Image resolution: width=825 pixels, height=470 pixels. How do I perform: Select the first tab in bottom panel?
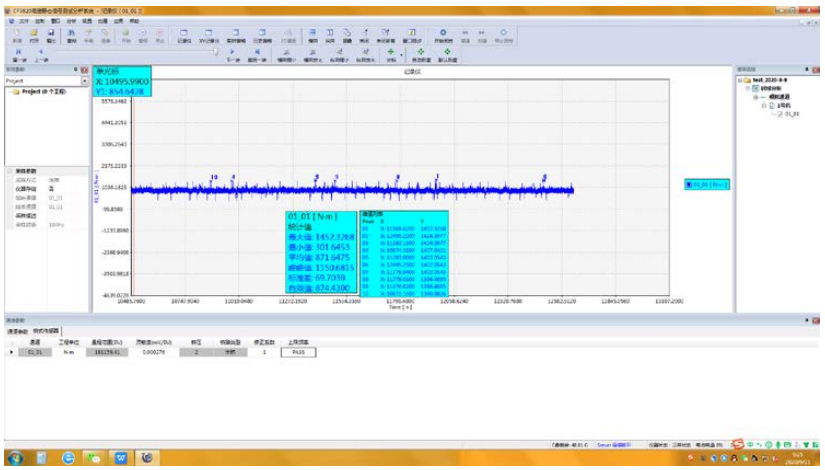pyautogui.click(x=17, y=332)
